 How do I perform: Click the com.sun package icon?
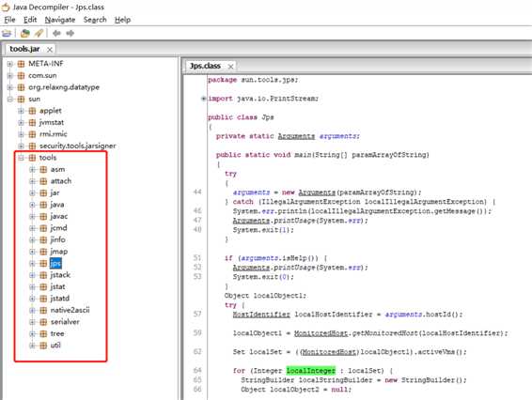pos(21,76)
